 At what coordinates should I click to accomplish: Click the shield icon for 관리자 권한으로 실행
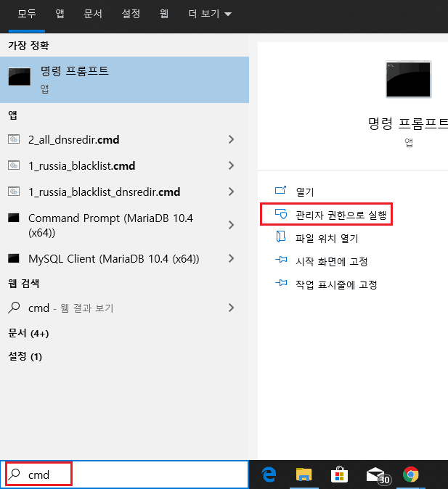tap(281, 214)
